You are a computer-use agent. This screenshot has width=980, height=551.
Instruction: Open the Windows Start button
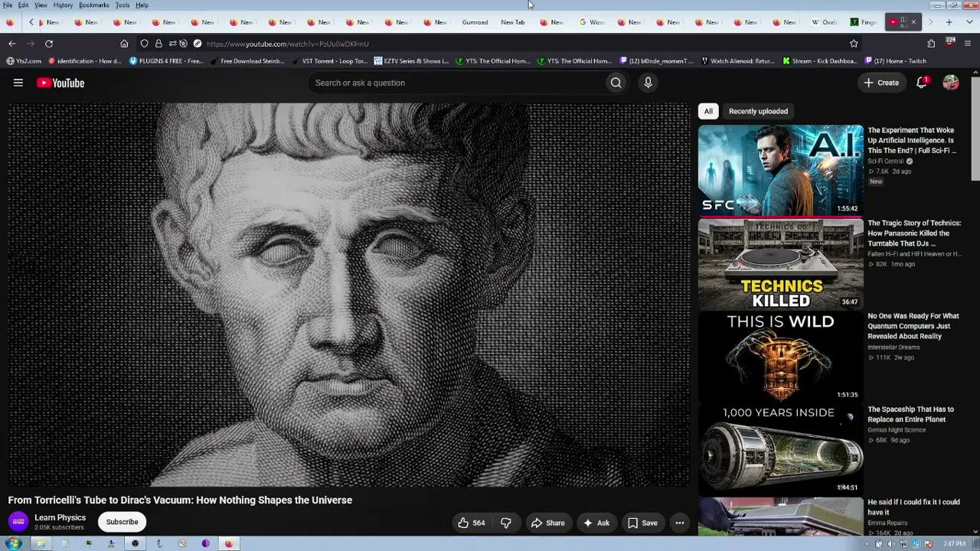click(x=13, y=543)
